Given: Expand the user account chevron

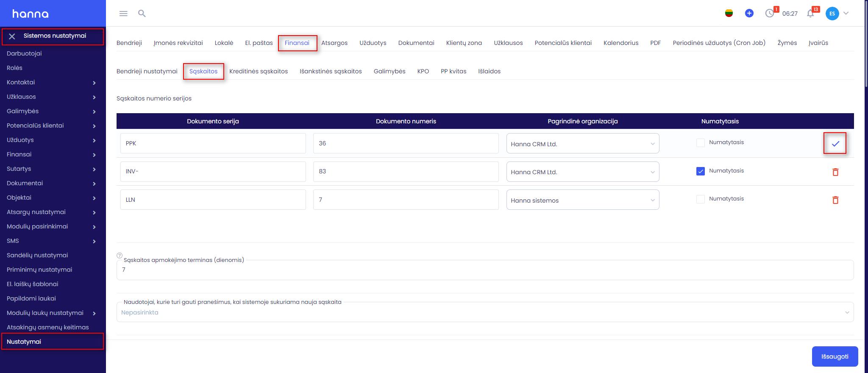Looking at the screenshot, I should tap(846, 14).
